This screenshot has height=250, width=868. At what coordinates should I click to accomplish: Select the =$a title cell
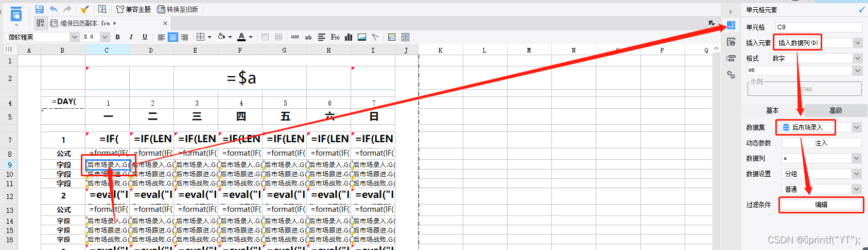coord(240,78)
